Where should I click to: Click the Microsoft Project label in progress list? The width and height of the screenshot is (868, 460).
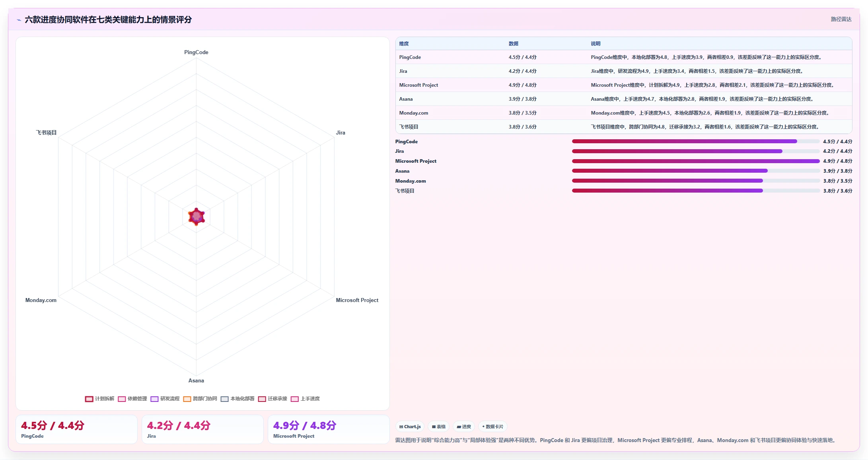coord(416,161)
